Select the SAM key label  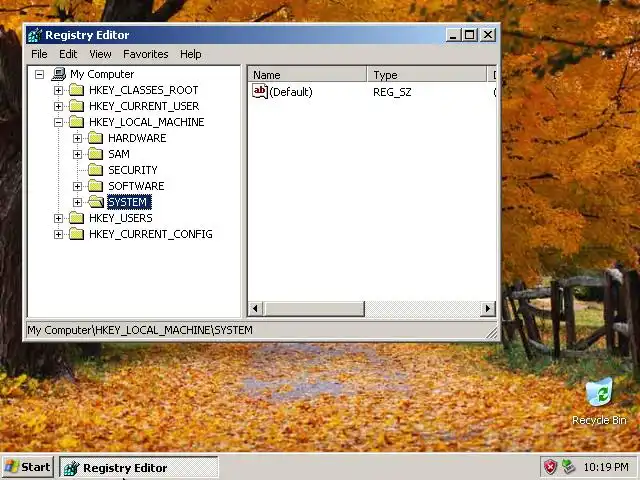point(119,154)
